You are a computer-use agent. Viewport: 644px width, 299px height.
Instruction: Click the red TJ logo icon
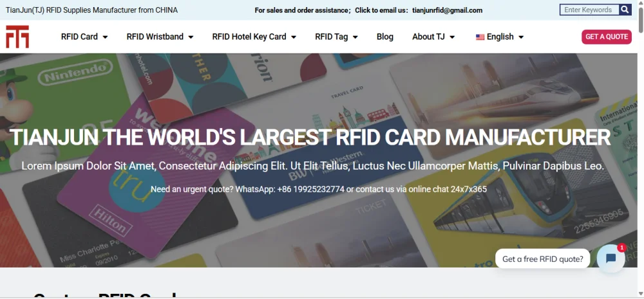(x=17, y=37)
